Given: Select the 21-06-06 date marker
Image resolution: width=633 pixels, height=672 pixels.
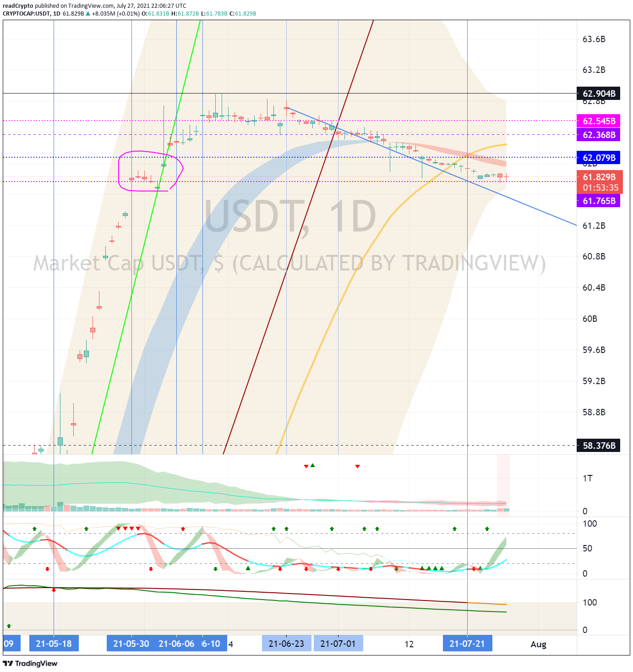Looking at the screenshot, I should [176, 644].
